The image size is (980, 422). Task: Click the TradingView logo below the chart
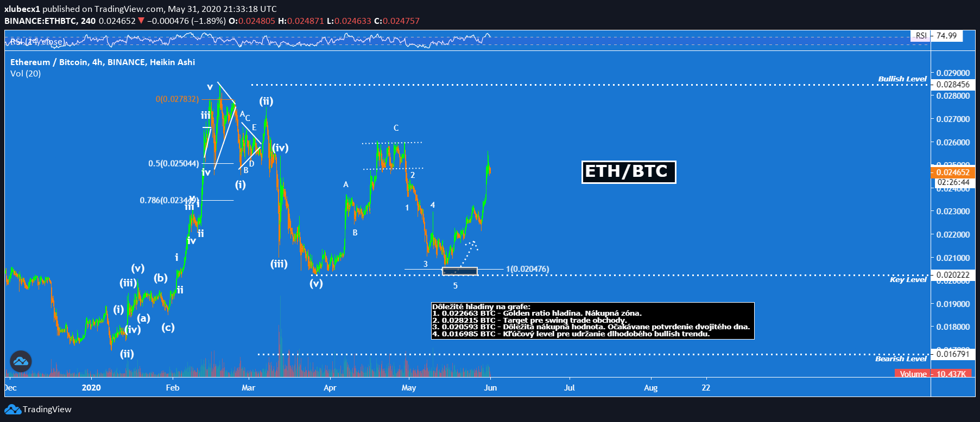tap(39, 410)
